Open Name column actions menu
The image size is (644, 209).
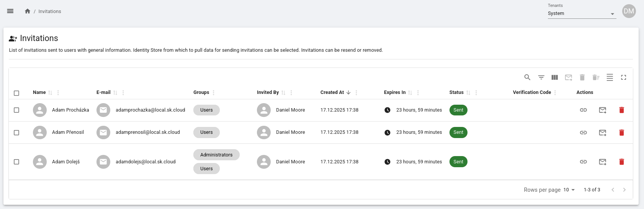pos(58,92)
